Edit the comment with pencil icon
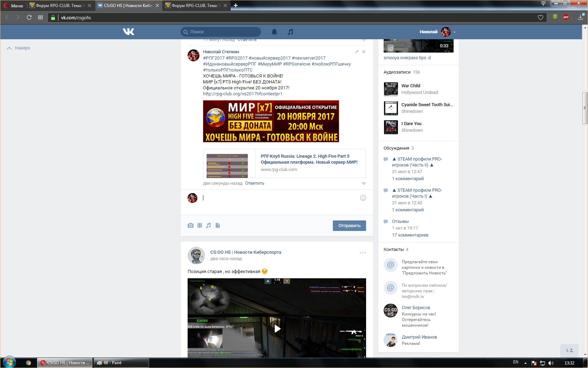Viewport: 588px width, 368px height. coord(357,52)
